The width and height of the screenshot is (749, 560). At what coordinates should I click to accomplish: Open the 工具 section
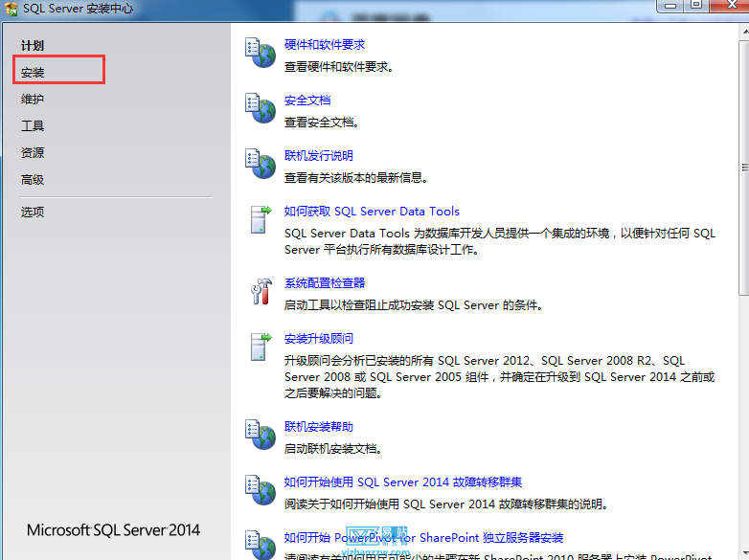click(33, 126)
